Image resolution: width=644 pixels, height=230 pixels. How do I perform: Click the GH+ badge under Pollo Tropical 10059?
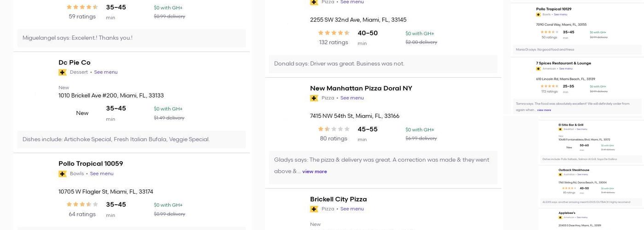click(x=63, y=174)
